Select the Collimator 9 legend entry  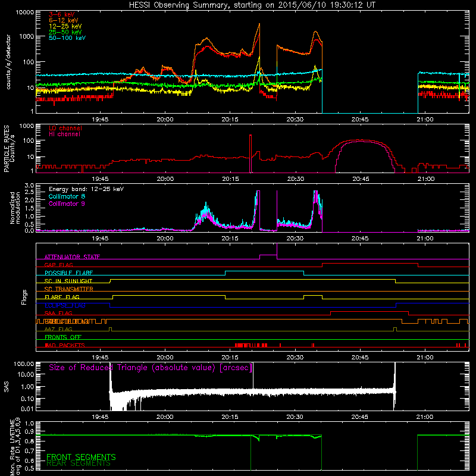coord(67,203)
